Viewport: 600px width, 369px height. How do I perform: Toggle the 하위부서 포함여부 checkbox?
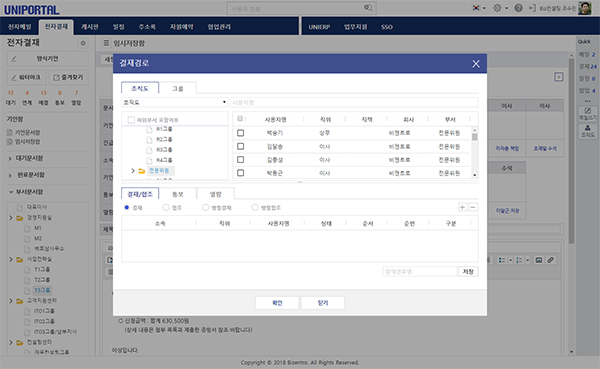pos(131,120)
